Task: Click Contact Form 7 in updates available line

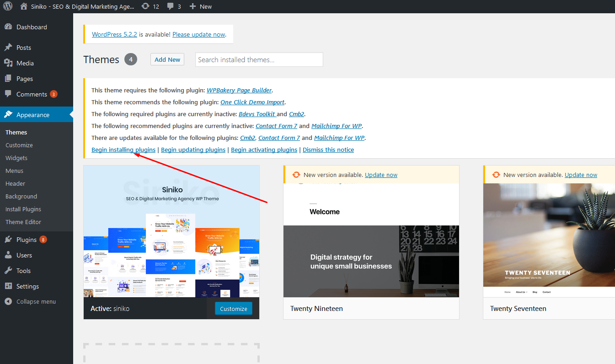Action: coord(279,138)
